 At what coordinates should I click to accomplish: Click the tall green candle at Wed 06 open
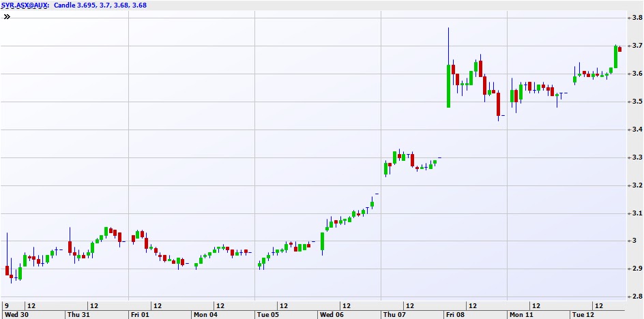click(323, 241)
